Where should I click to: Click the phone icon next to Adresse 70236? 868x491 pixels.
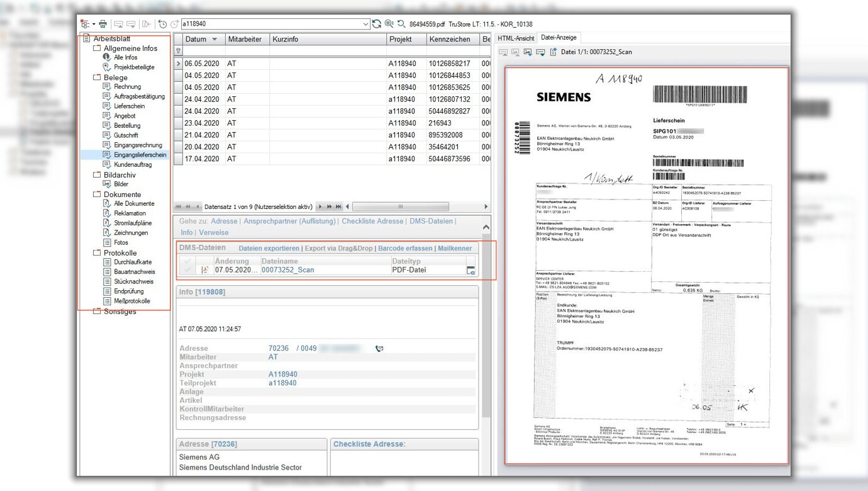coord(379,348)
